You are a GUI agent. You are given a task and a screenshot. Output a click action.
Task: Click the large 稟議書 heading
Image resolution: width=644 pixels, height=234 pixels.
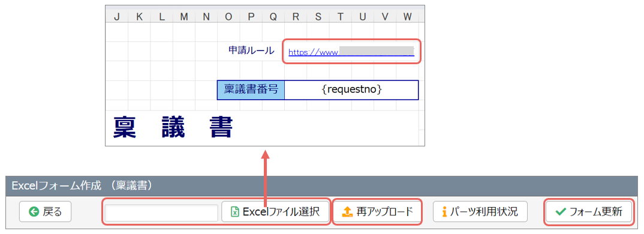pyautogui.click(x=173, y=127)
